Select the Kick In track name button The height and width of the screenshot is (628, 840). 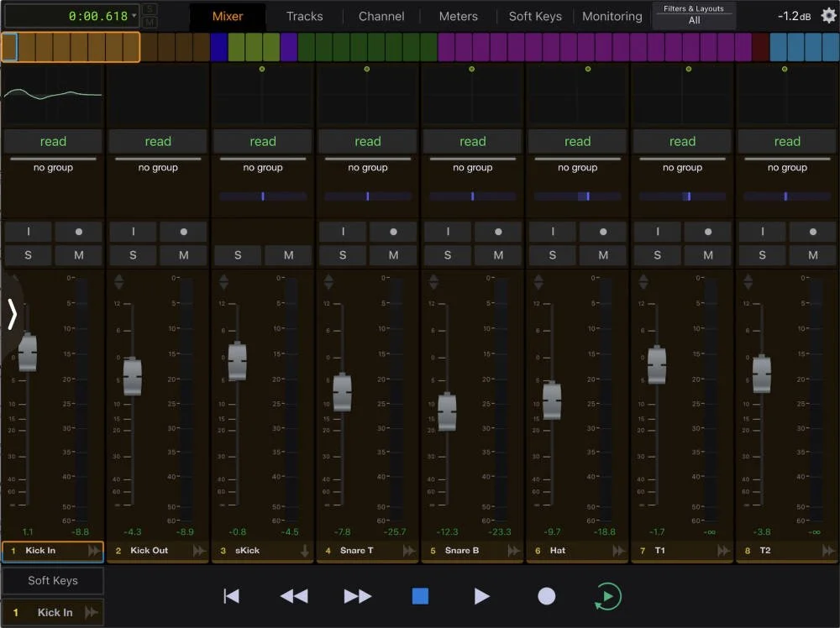click(x=53, y=551)
